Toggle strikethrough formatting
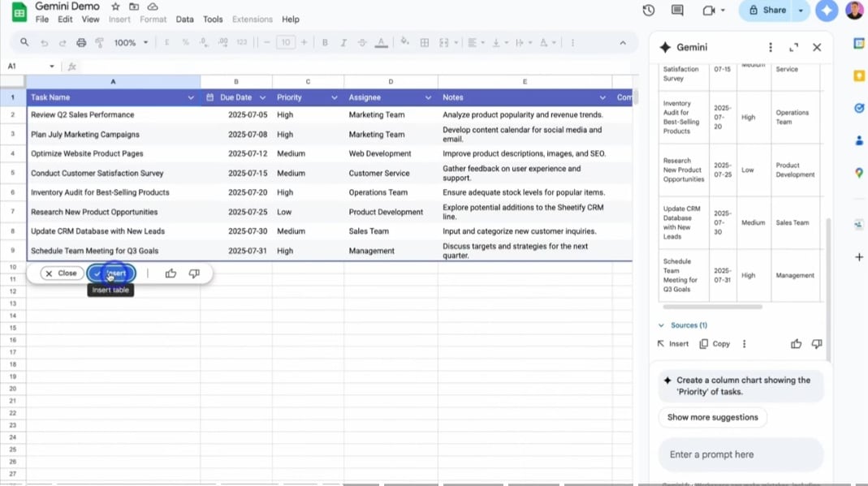The height and width of the screenshot is (486, 868). [x=362, y=42]
